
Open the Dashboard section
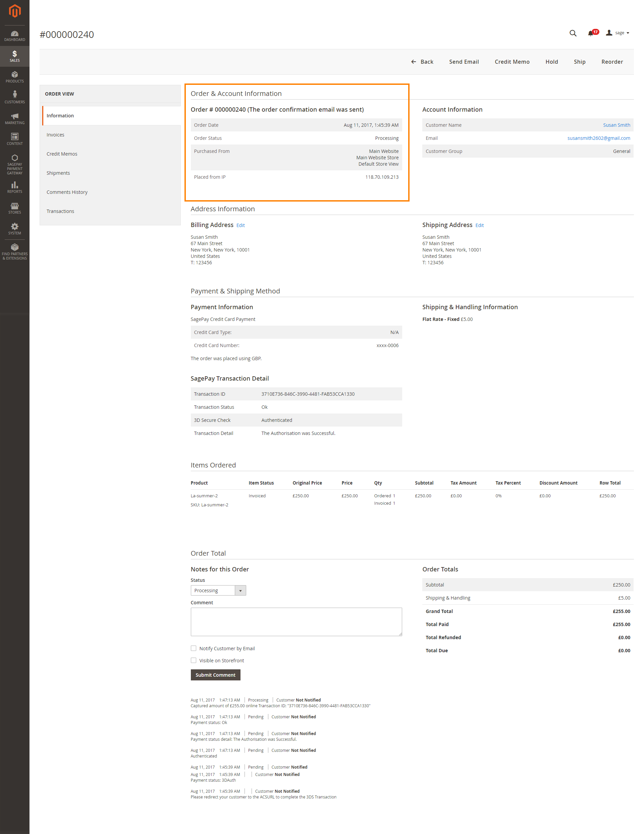point(14,36)
